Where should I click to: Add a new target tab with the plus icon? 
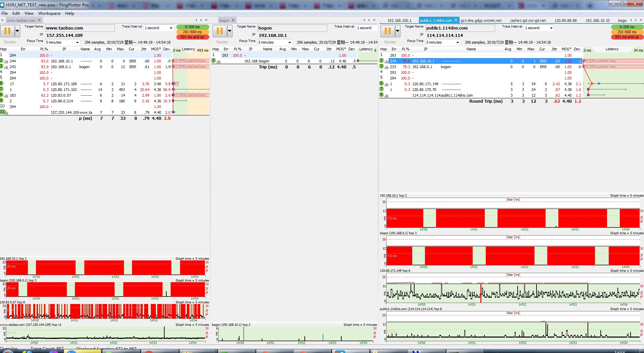(2, 20)
